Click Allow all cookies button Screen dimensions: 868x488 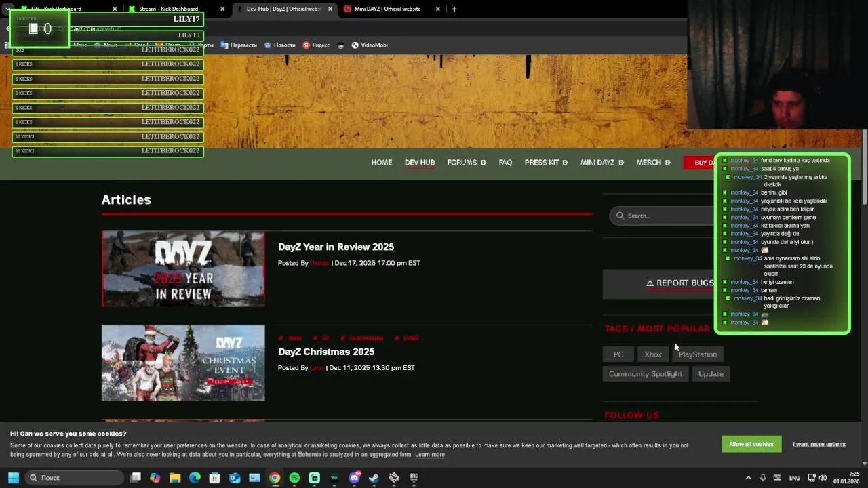coord(751,444)
